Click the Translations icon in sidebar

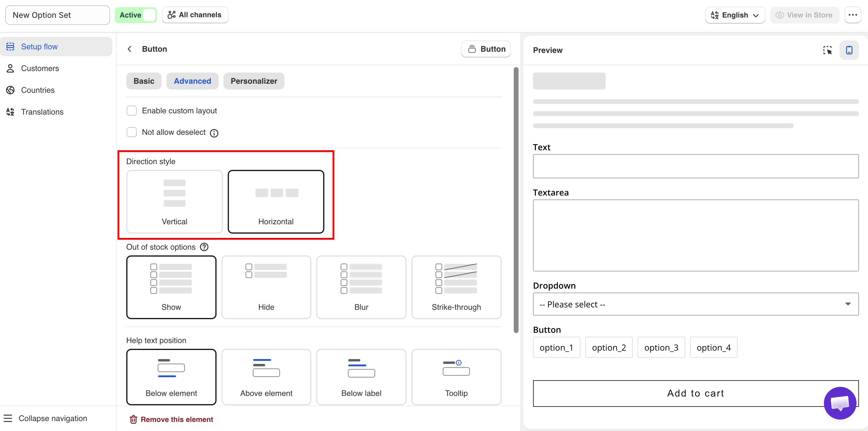click(11, 112)
